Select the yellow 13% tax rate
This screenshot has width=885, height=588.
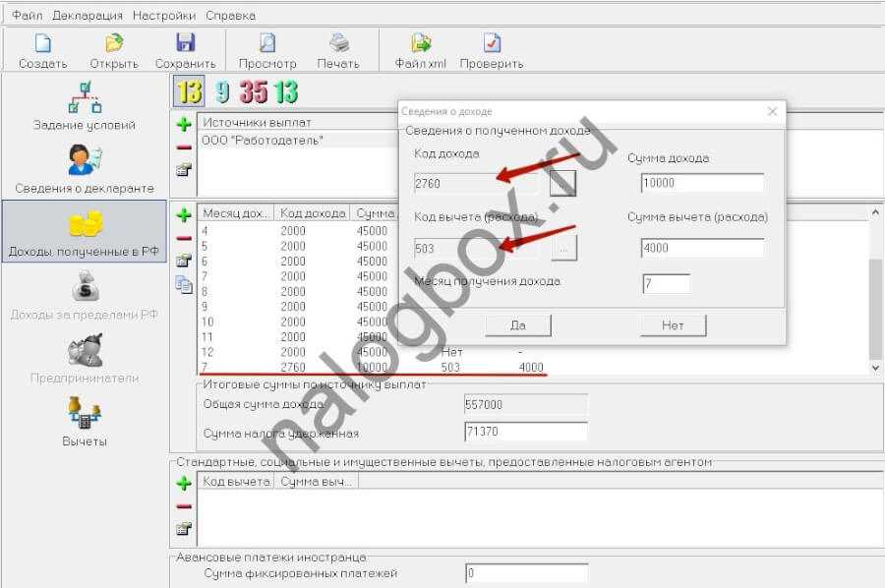click(188, 92)
